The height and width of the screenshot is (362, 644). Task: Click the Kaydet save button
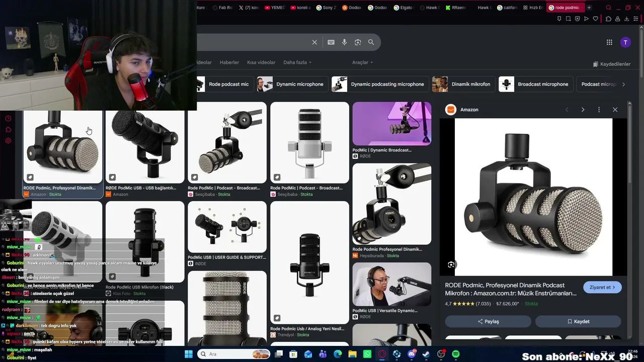pyautogui.click(x=578, y=321)
